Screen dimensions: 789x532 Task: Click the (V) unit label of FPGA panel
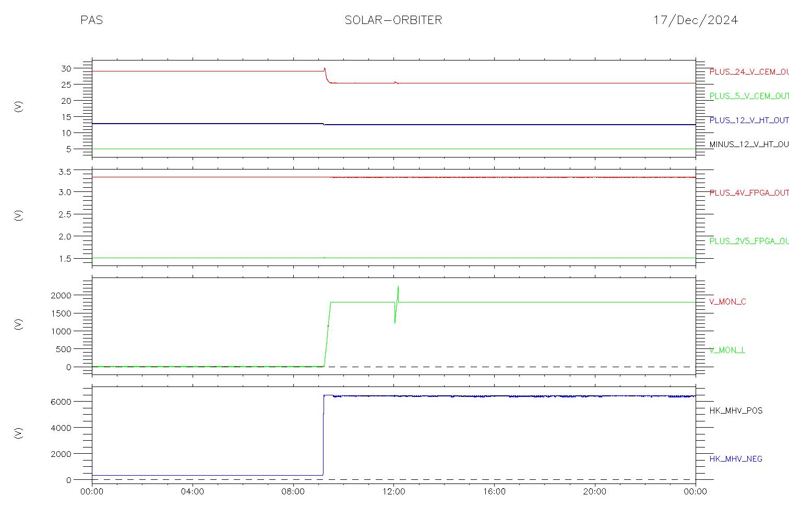tap(19, 215)
